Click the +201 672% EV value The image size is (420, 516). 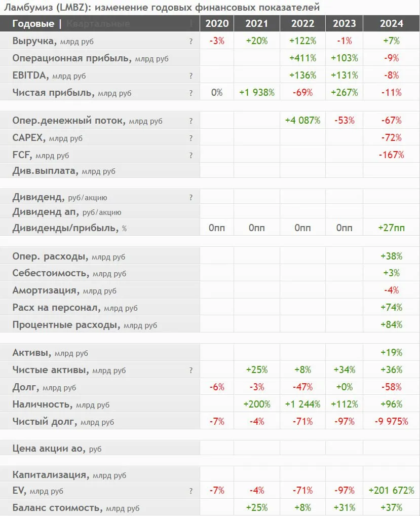point(391,491)
